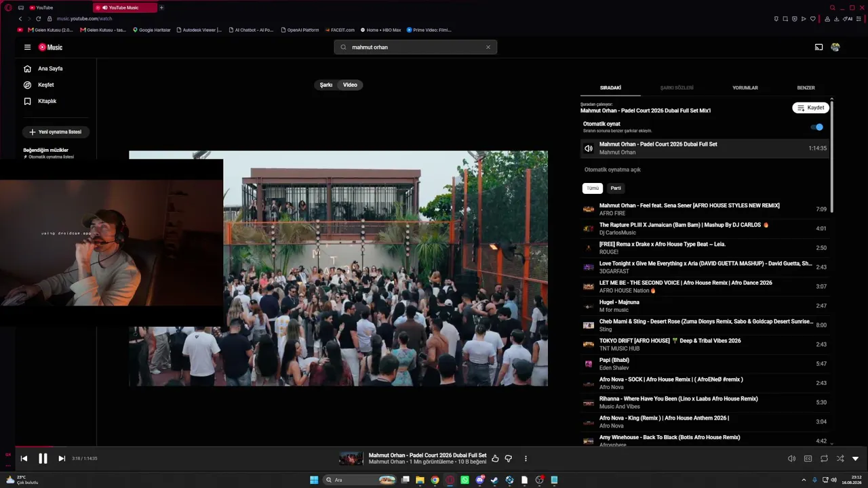Click the browser address bar URL
The image size is (868, 488).
(84, 19)
